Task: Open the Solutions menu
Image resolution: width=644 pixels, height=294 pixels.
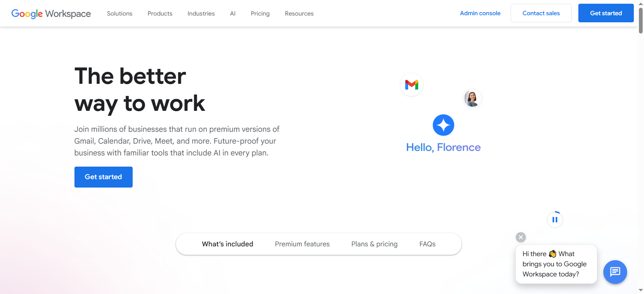Action: point(119,14)
